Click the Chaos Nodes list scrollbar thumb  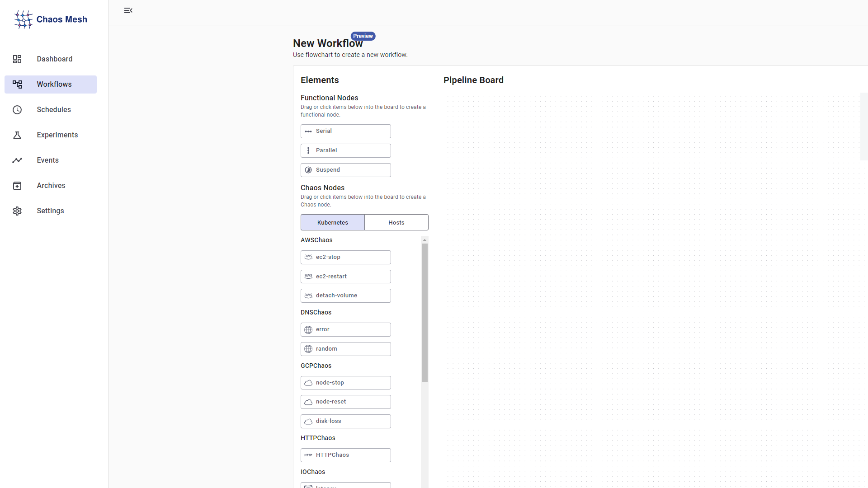(425, 312)
